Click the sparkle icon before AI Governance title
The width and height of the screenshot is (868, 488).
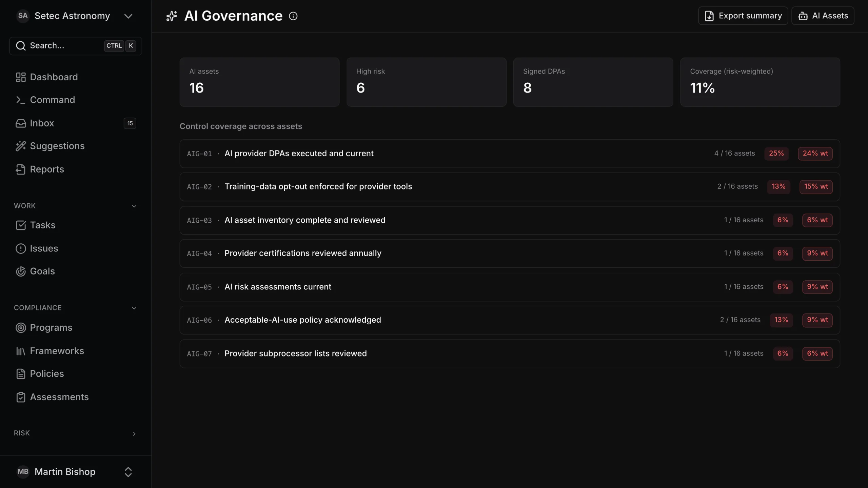coord(172,16)
